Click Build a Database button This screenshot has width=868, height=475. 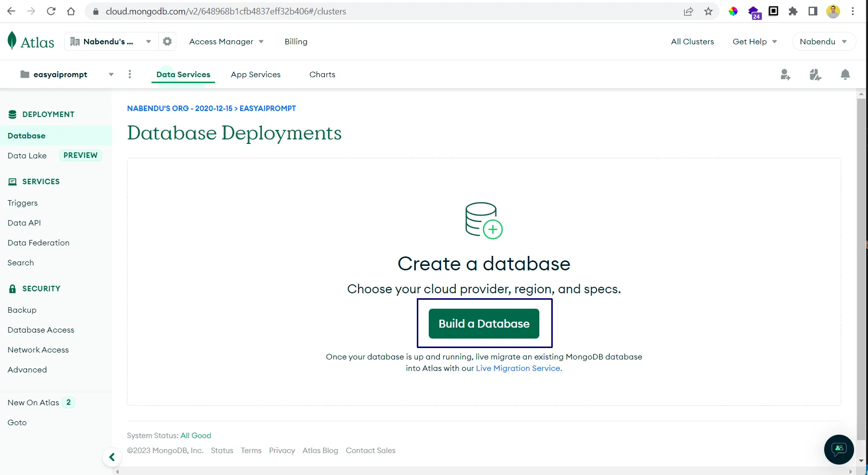tap(484, 324)
